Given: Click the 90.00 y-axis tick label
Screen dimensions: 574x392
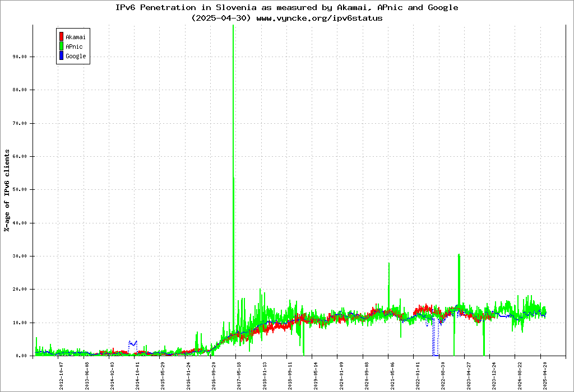Looking at the screenshot, I should 20,57.
